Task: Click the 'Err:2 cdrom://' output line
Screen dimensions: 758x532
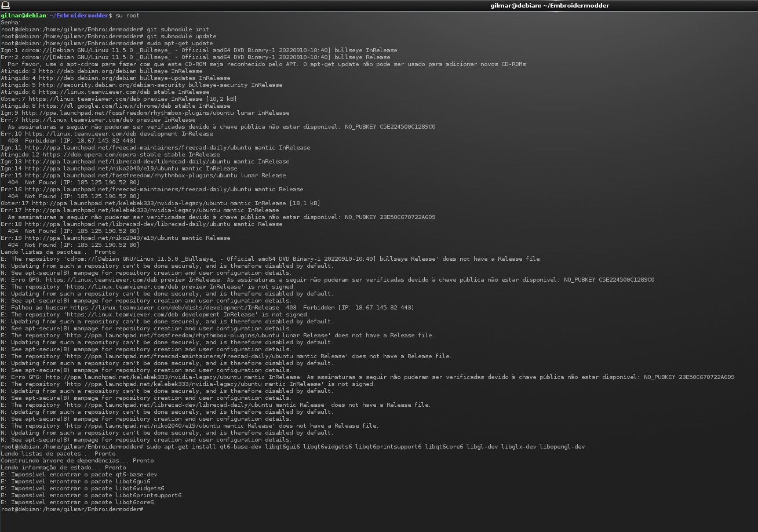Action: pyautogui.click(x=195, y=57)
